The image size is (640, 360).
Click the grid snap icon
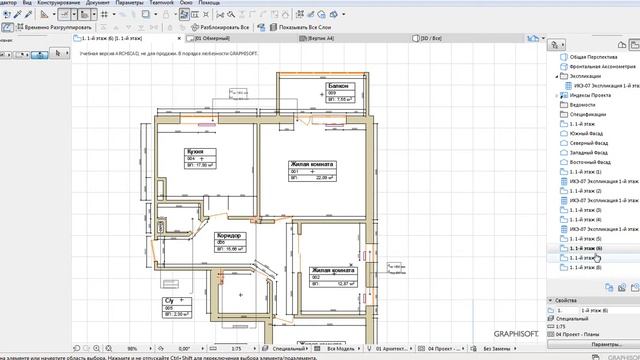104,15
